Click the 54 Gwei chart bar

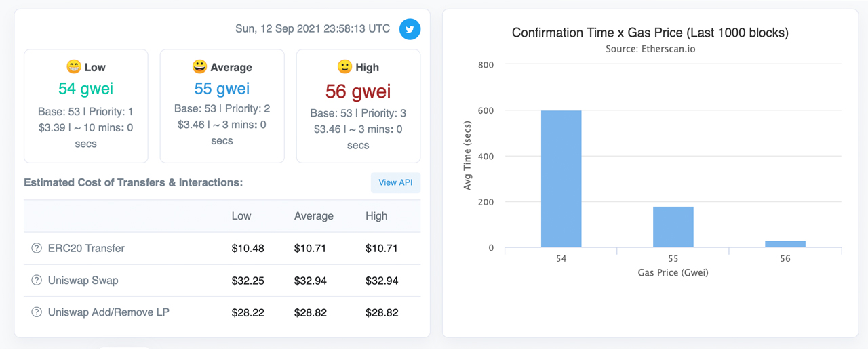coord(561,179)
